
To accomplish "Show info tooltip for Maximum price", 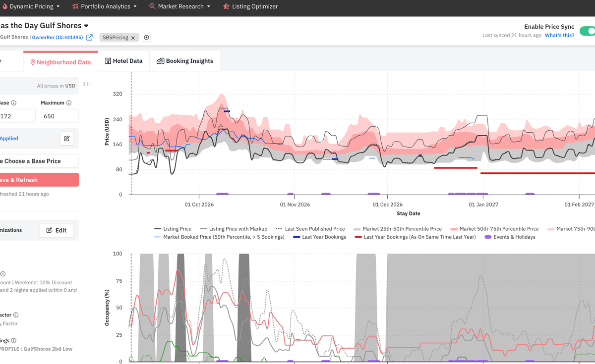I will (x=69, y=103).
